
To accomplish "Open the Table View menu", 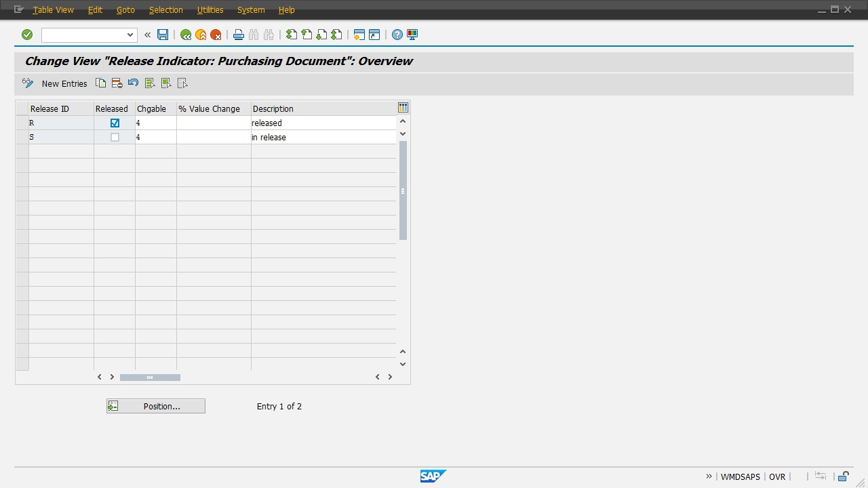I will [53, 10].
